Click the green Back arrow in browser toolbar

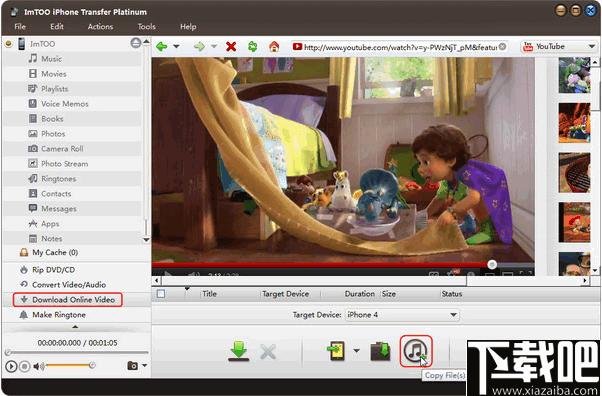[162, 47]
